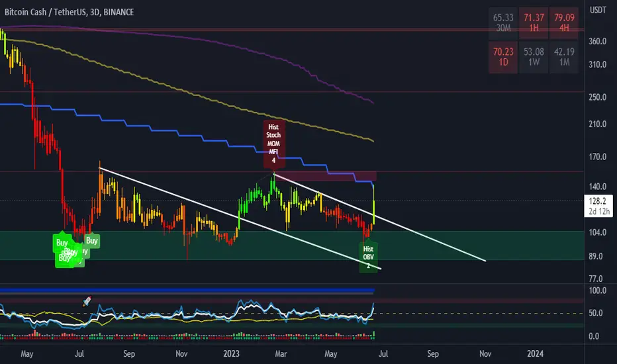Select the red Hist Stoch MOM MFI 4 label
This screenshot has width=617, height=364.
coord(273,143)
